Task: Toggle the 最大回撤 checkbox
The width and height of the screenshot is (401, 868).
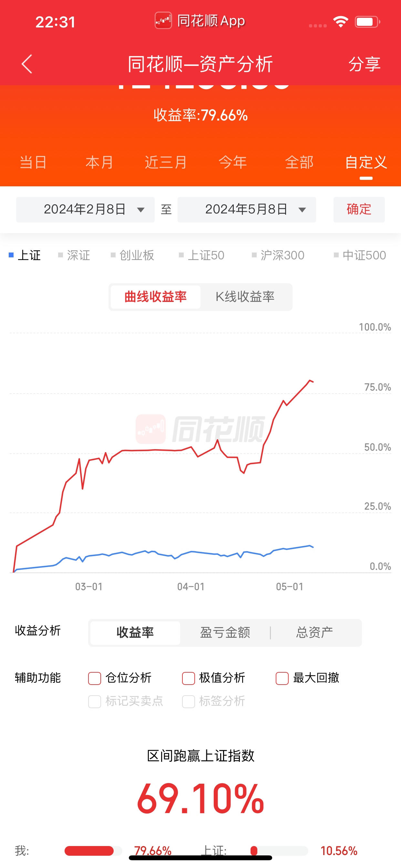Action: tap(282, 678)
